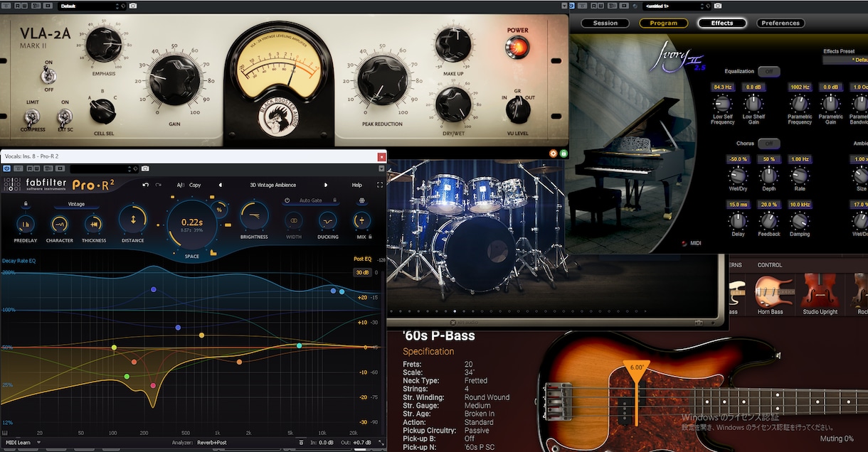Open the 3D Vintage Ambience preset menu
The width and height of the screenshot is (868, 452).
(272, 185)
